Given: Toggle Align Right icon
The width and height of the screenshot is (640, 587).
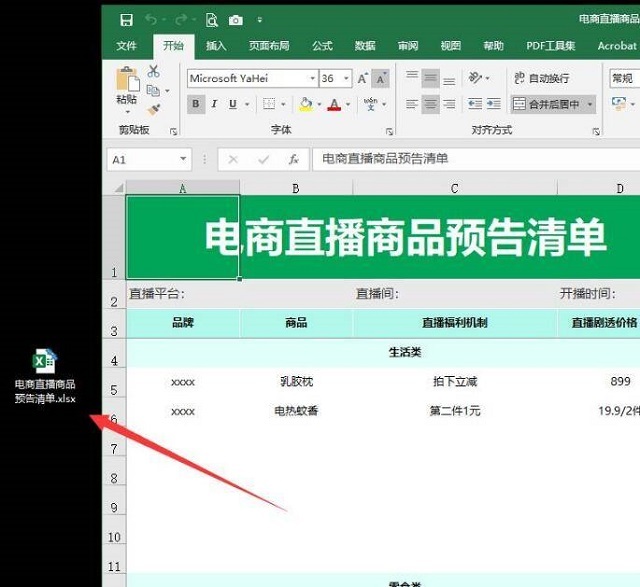Looking at the screenshot, I should [449, 104].
